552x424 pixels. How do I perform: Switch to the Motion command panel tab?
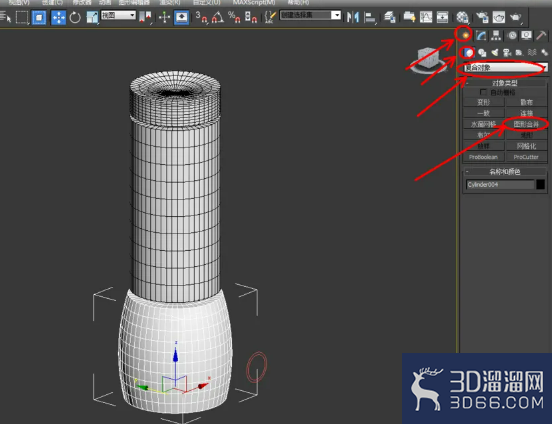pos(512,35)
